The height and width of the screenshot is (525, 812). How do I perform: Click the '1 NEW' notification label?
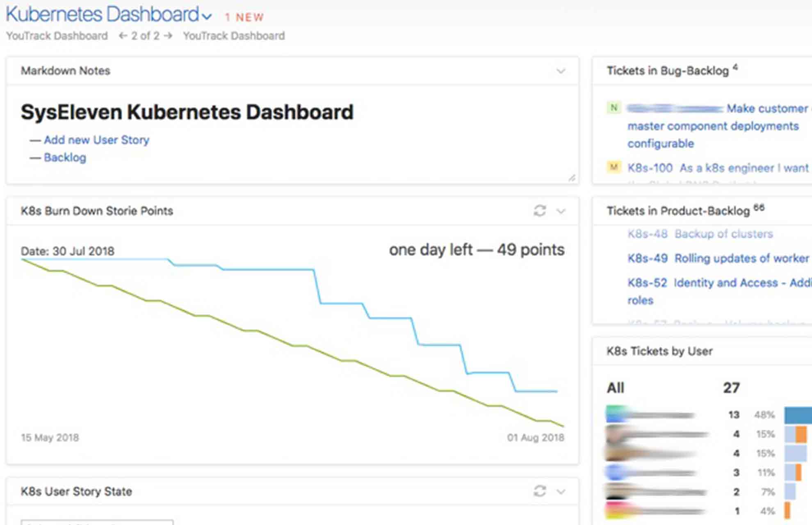[244, 17]
